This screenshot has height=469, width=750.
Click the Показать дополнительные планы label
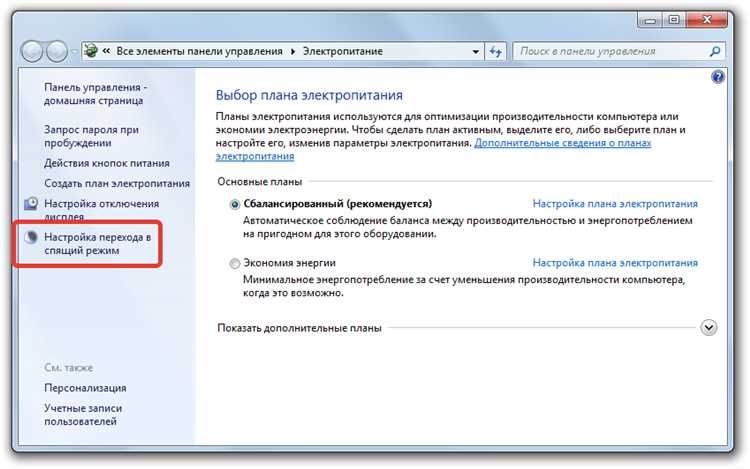(299, 328)
